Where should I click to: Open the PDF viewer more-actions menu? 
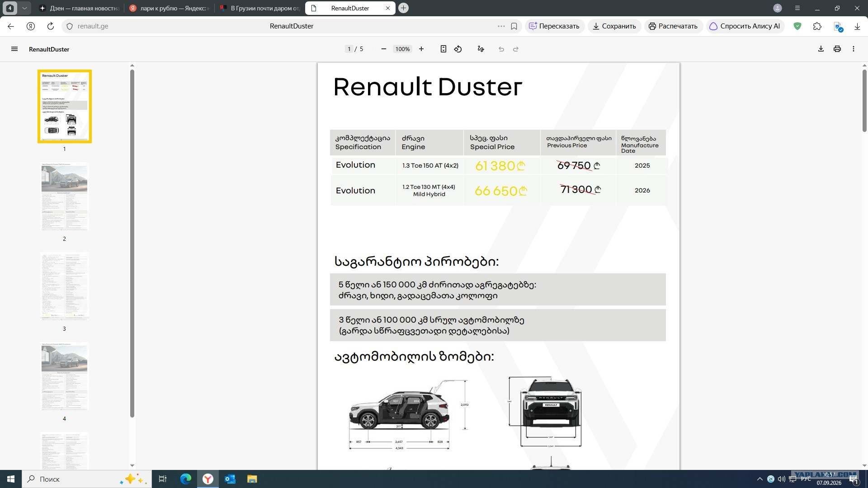tap(854, 49)
